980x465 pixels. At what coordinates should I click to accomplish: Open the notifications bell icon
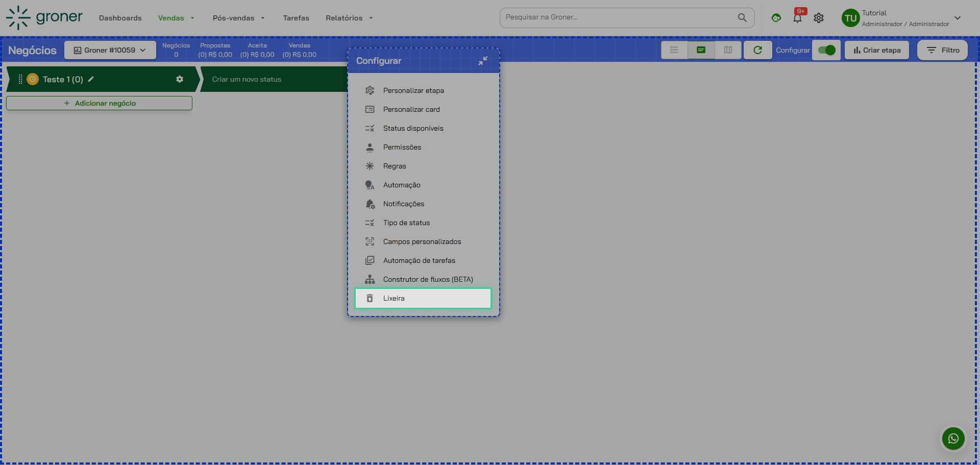pyautogui.click(x=797, y=18)
